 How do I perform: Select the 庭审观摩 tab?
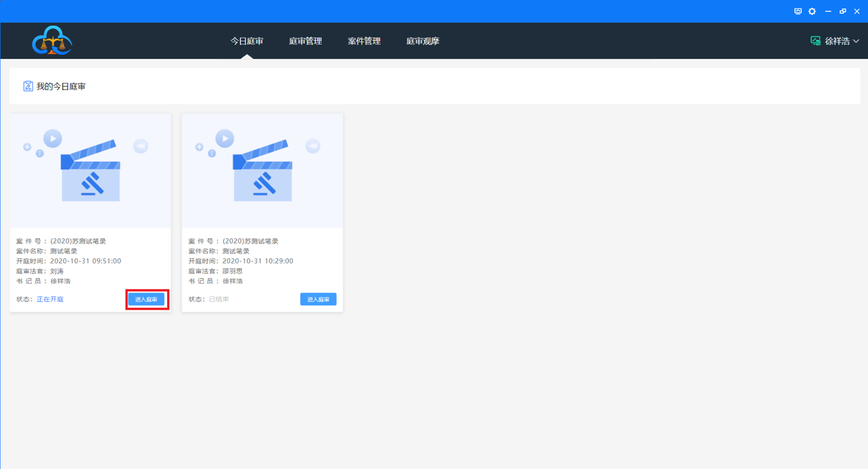pyautogui.click(x=422, y=41)
